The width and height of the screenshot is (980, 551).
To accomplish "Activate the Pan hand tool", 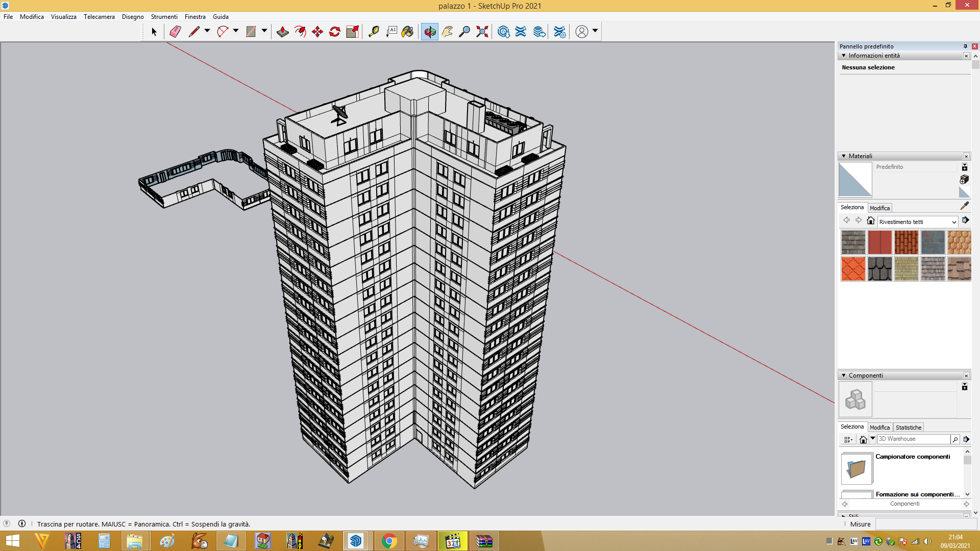I will pos(447,32).
